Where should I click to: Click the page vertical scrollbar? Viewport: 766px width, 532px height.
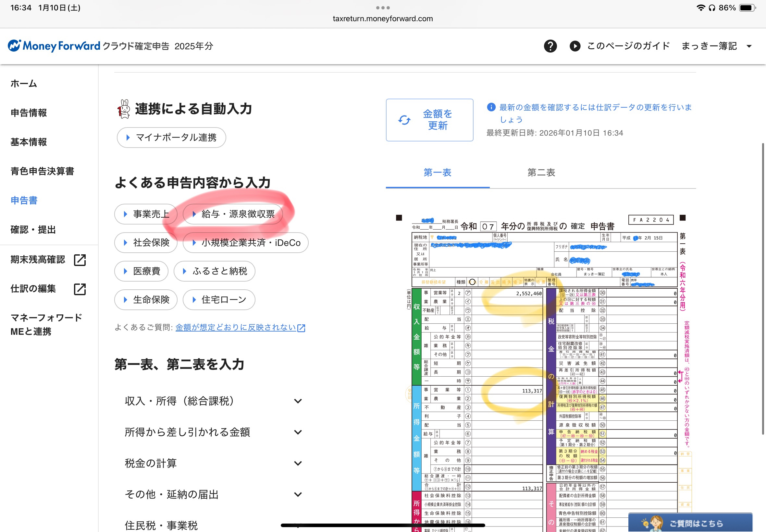pyautogui.click(x=763, y=289)
